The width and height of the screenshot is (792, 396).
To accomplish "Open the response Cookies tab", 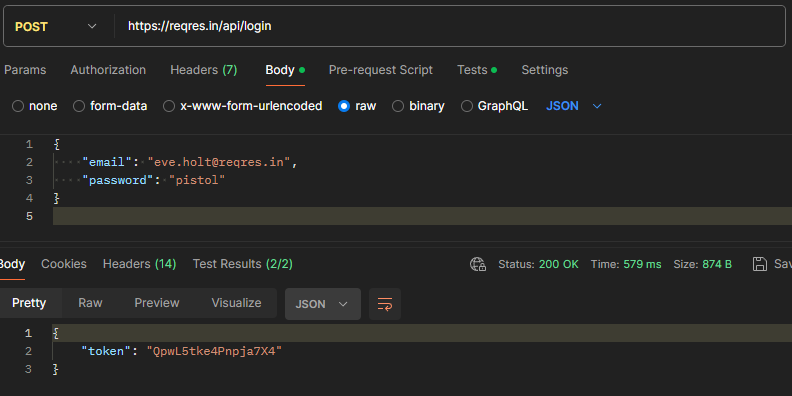I will click(64, 264).
